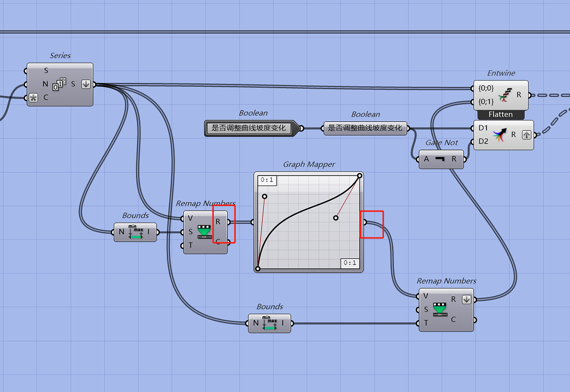
Task: Click the green funnel Remap Numbers icon
Action: coord(204,232)
